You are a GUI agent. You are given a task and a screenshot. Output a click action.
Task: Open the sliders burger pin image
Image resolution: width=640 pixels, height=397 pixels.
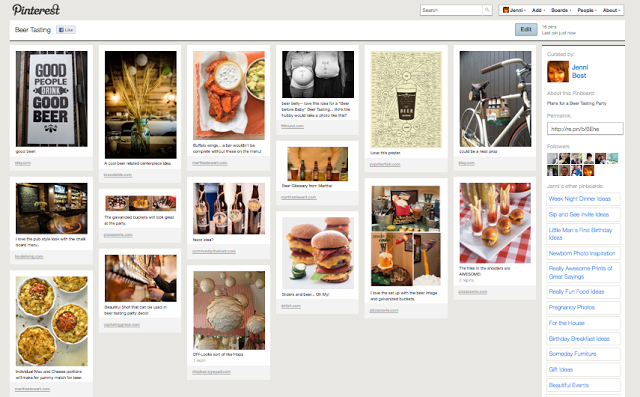(318, 253)
